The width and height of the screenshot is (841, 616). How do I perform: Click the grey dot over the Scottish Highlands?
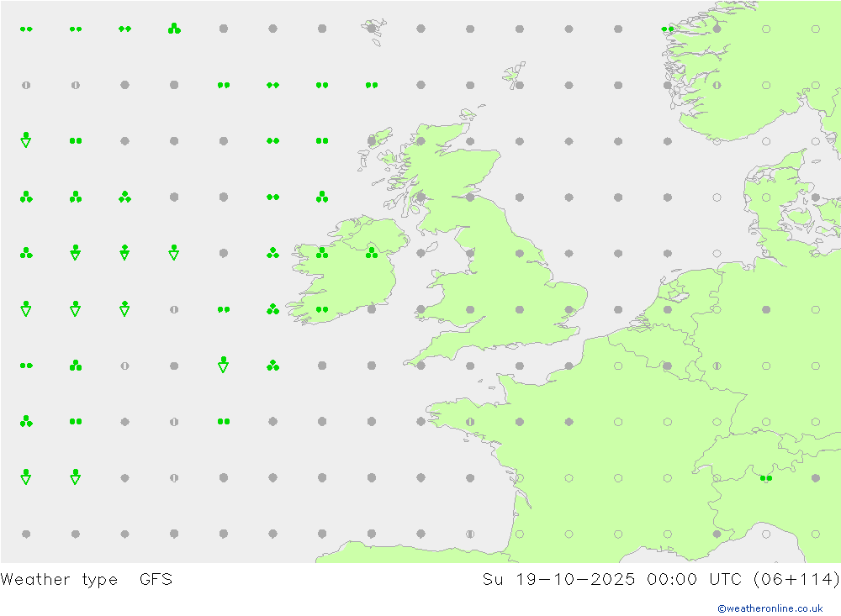[420, 141]
